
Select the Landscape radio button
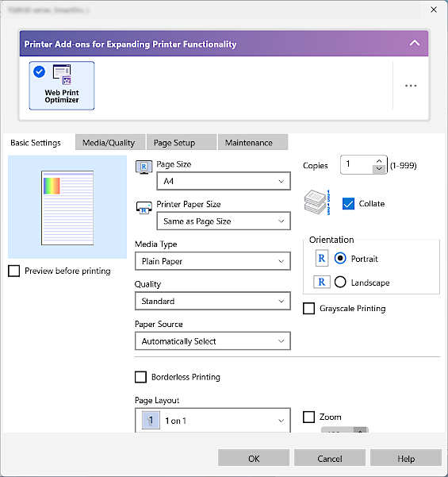point(340,282)
